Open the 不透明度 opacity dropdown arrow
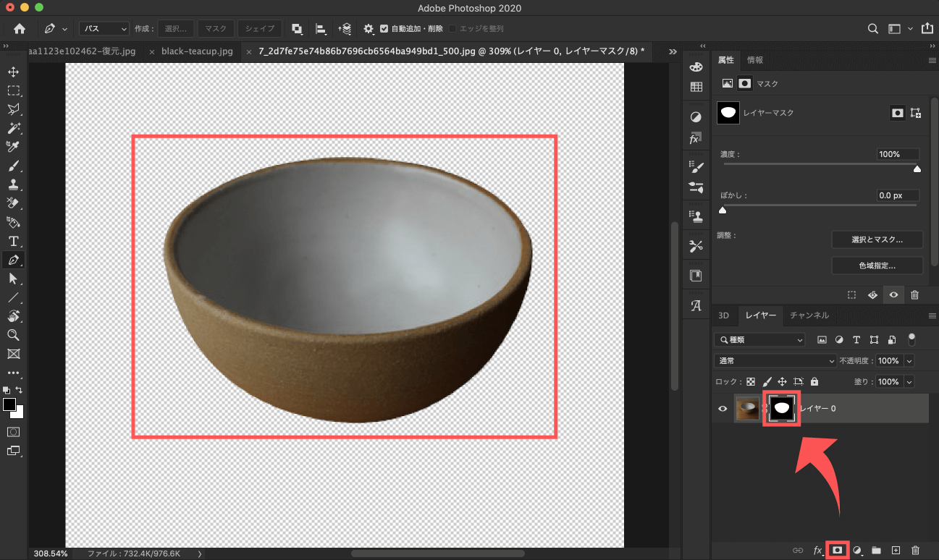The image size is (939, 560). pyautogui.click(x=909, y=360)
